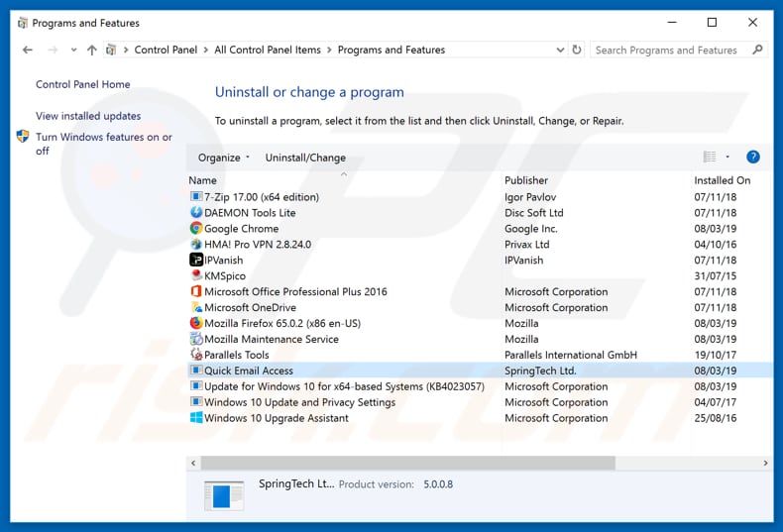
Task: Select Mozilla Firefox 65.0.2 (x86 en-US) name
Action: click(x=282, y=323)
